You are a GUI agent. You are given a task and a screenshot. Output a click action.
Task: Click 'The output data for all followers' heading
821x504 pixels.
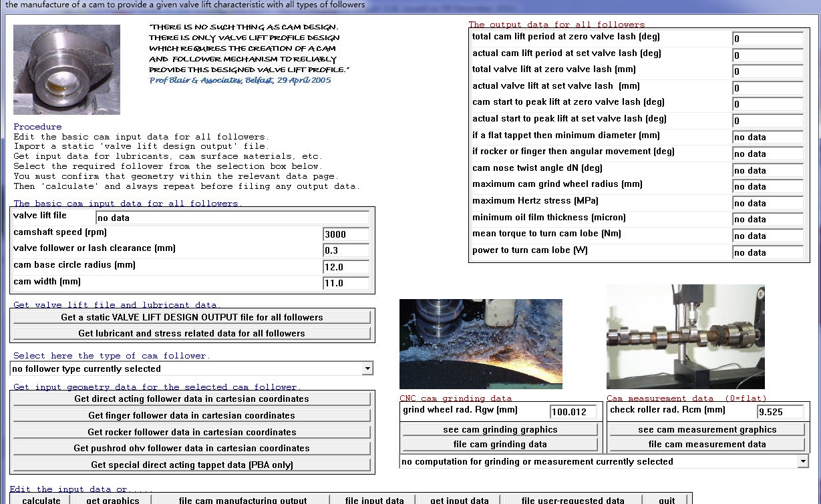pyautogui.click(x=557, y=25)
